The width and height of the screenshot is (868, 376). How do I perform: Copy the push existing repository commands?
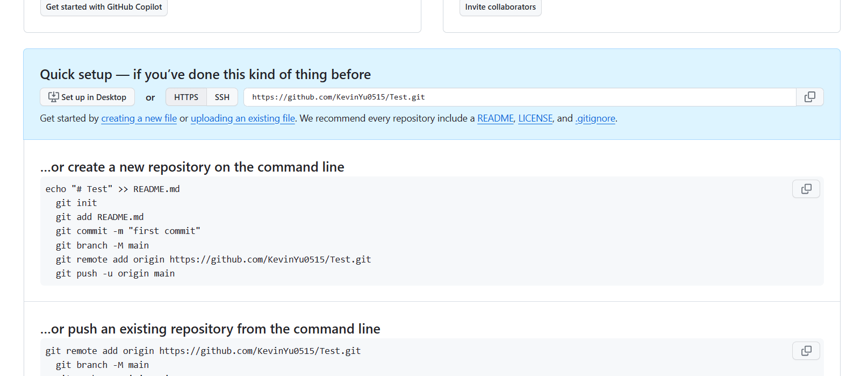click(806, 351)
